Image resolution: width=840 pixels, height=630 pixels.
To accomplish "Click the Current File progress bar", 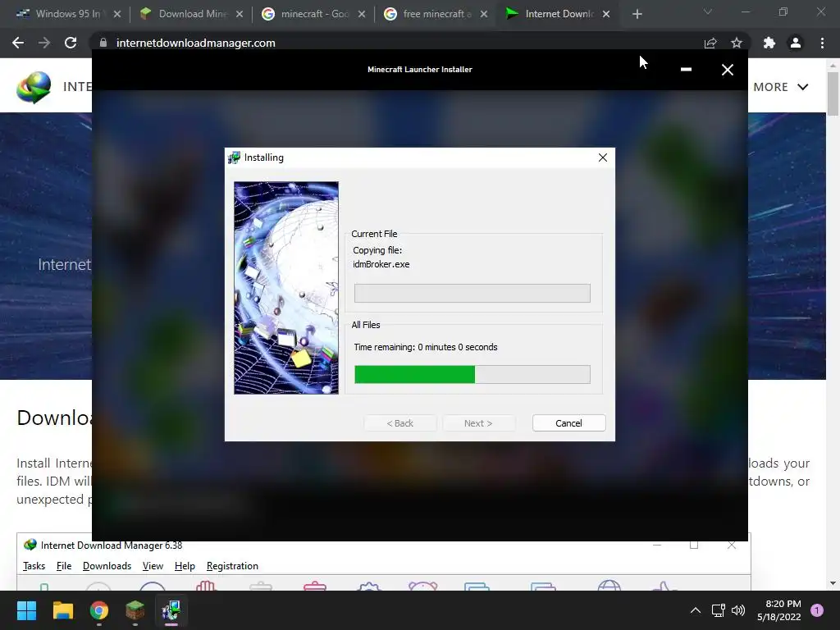I will (472, 293).
